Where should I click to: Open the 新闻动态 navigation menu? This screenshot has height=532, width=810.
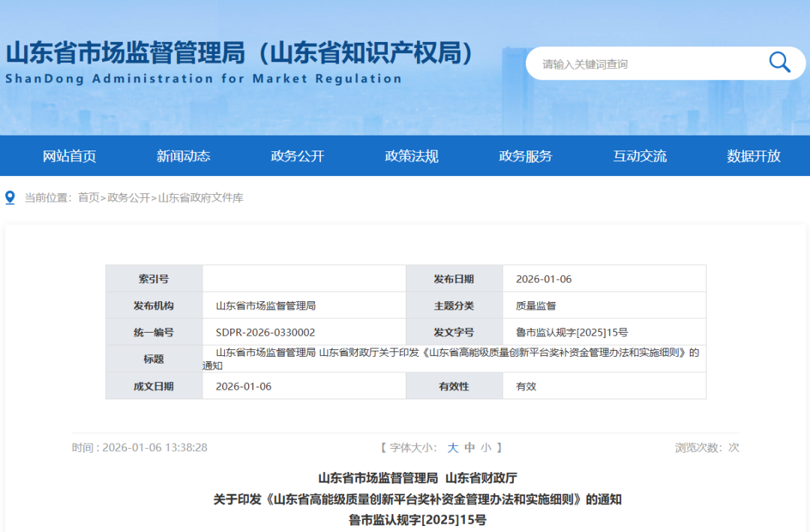183,156
